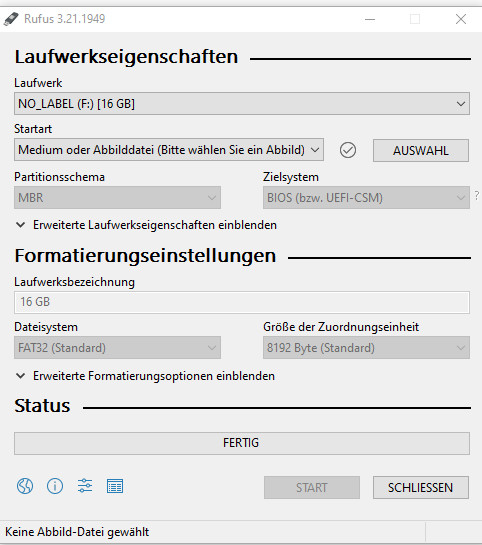482x545 pixels.
Task: Click the Zielsystem help question mark
Action: pos(477,195)
